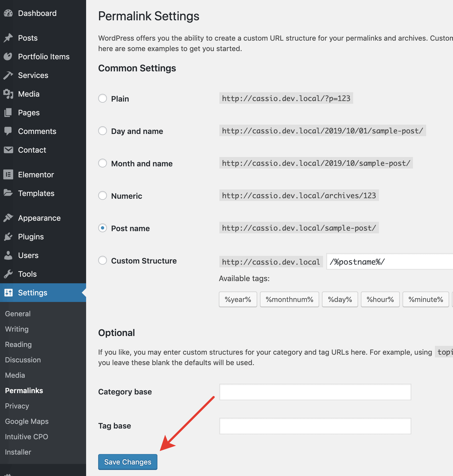
Task: Insert the %monthnum% tag button
Action: click(x=289, y=299)
